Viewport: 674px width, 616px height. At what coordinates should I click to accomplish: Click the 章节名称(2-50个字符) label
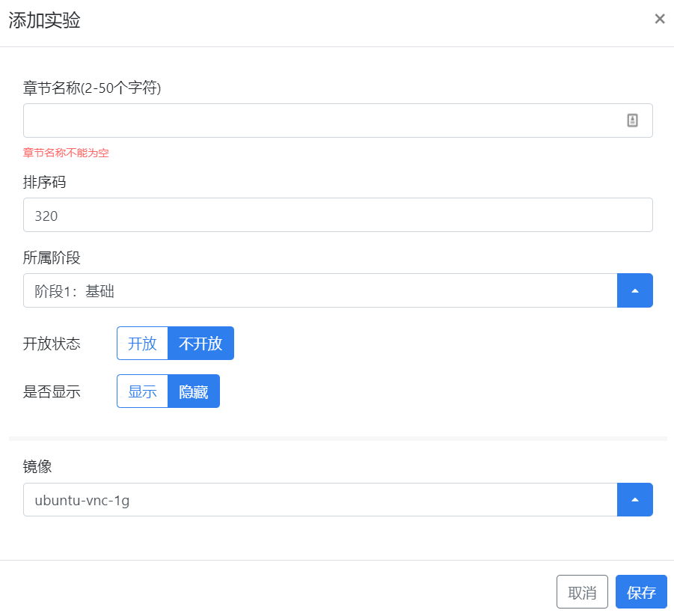(92, 88)
